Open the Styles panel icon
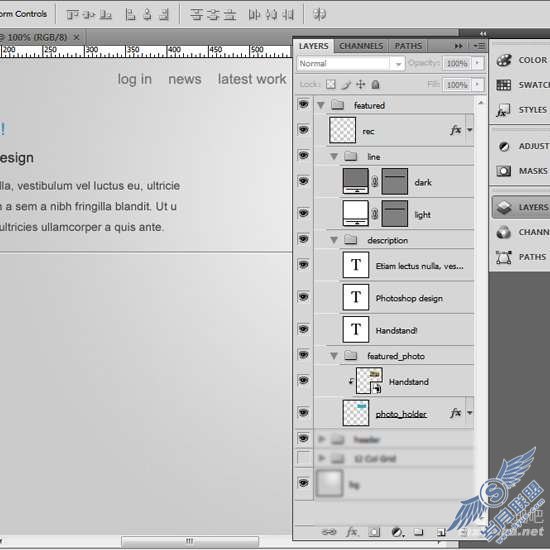Screen dimensions: 550x550 click(x=503, y=110)
